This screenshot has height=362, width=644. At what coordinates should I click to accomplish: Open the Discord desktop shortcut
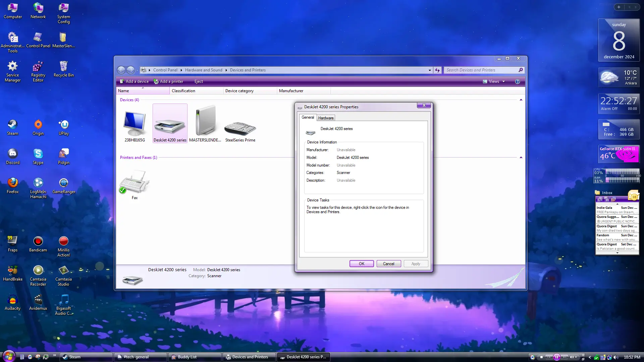(13, 157)
